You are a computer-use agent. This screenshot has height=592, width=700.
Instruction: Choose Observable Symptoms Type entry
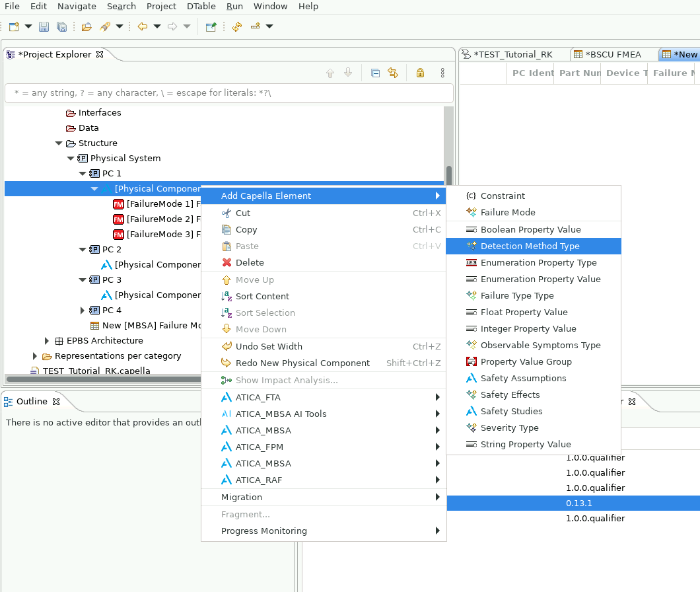point(534,346)
